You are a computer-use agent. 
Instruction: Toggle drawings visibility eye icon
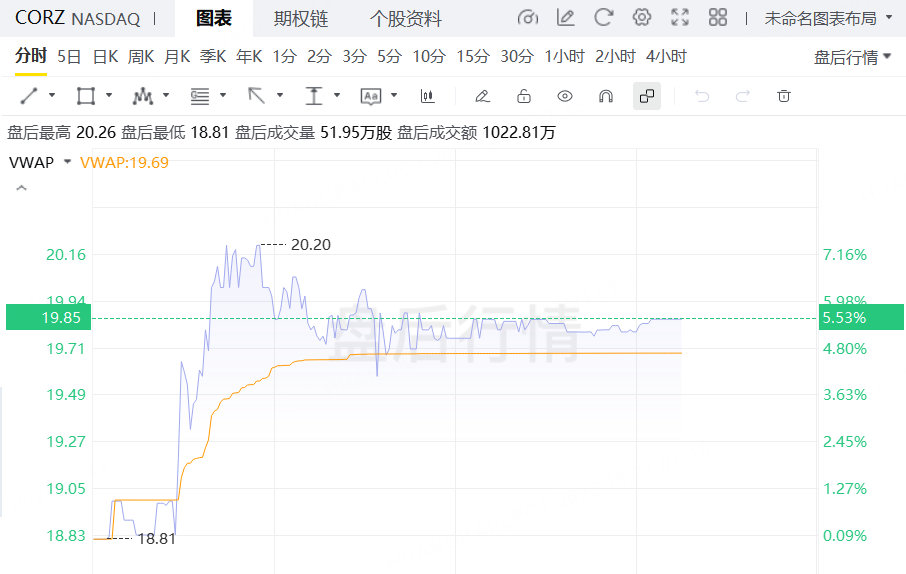(565, 96)
